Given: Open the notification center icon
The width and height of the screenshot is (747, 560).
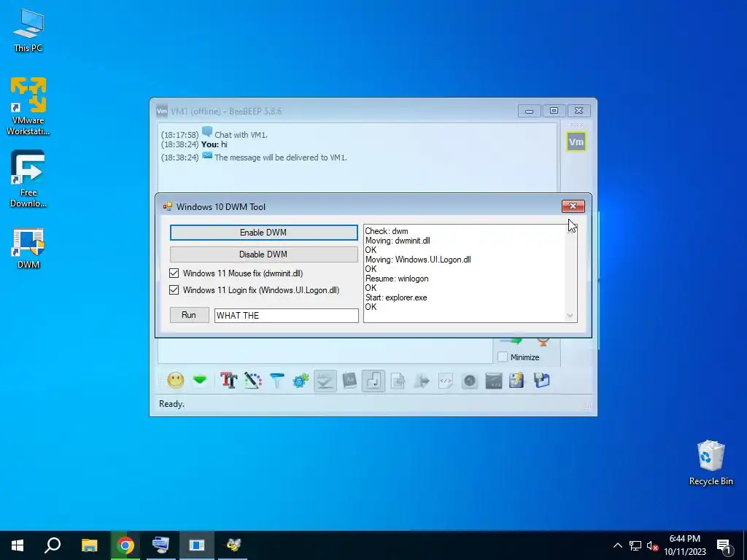Looking at the screenshot, I should pos(724,546).
